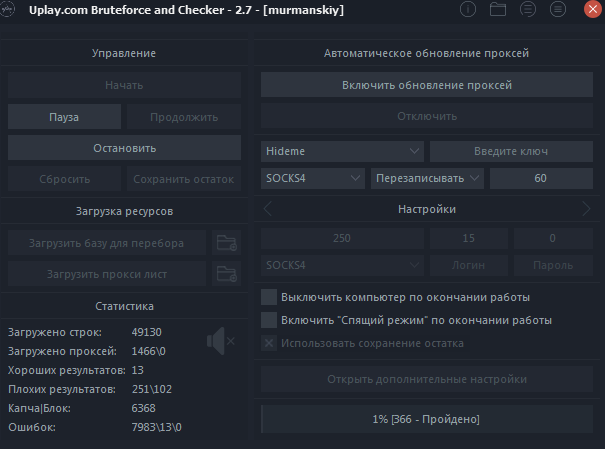Click the Загружено строк: label
Viewport: 605px width, 449px height.
pyautogui.click(x=55, y=332)
